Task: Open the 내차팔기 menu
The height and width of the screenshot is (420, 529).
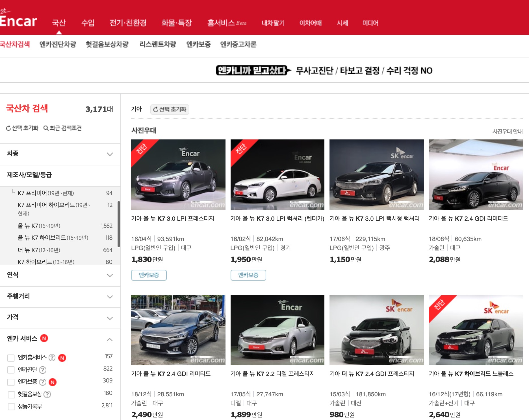Action: [x=273, y=23]
